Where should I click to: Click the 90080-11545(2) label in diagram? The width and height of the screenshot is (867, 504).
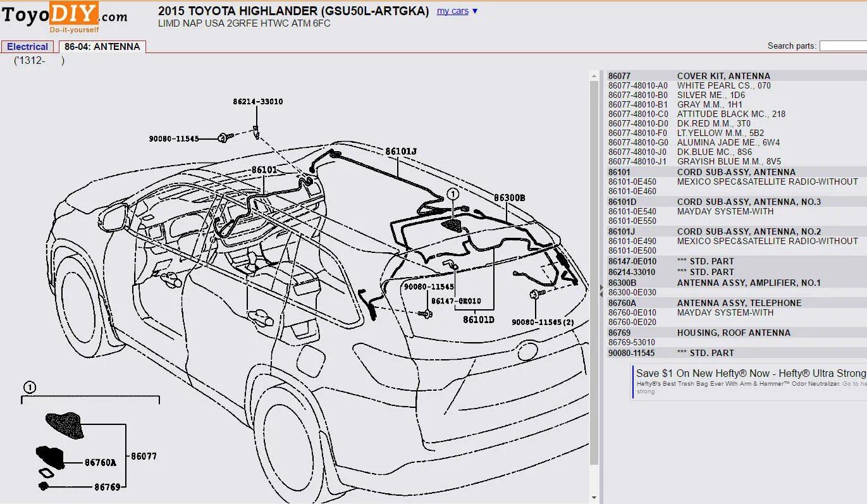[543, 323]
